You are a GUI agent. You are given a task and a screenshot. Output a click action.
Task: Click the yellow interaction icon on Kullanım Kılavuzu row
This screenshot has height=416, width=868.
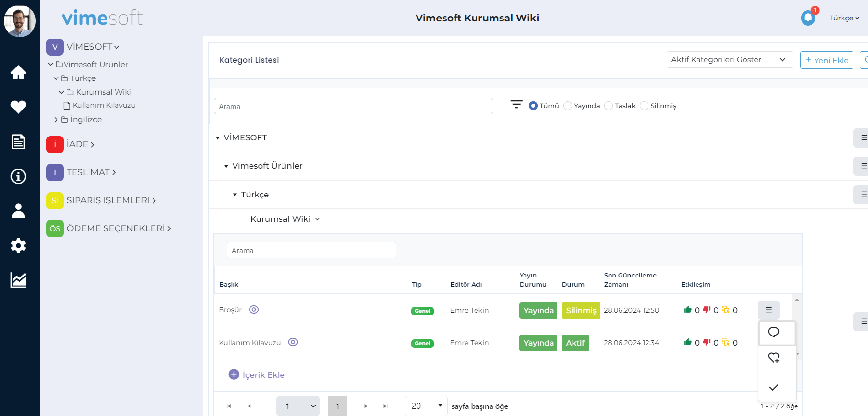pyautogui.click(x=726, y=342)
